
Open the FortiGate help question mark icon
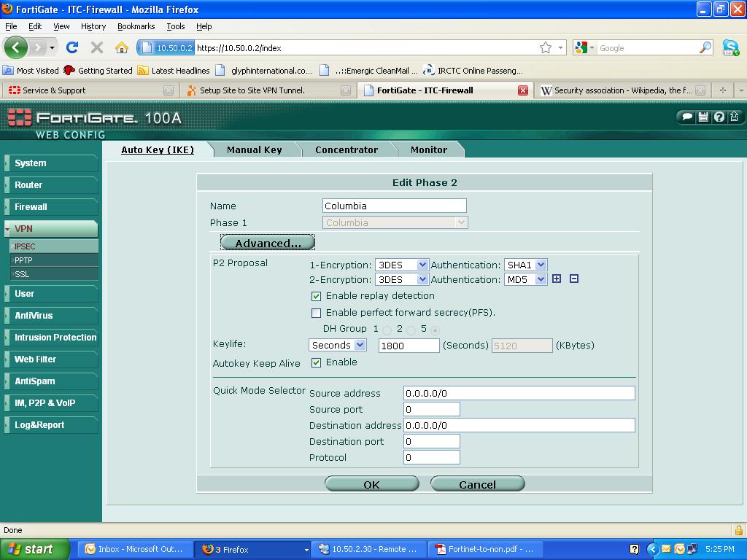(719, 117)
